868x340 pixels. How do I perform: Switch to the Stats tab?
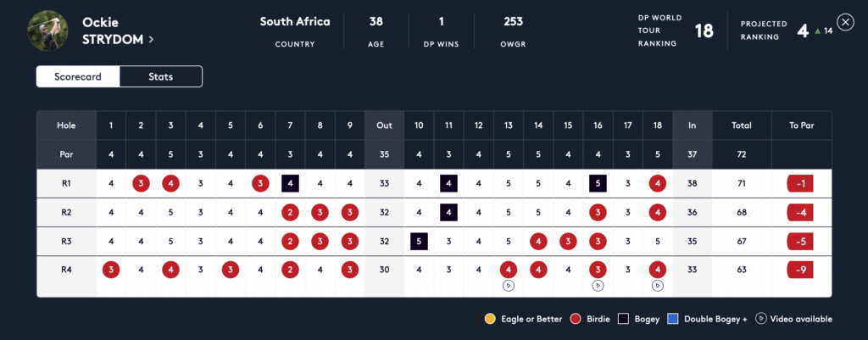click(x=161, y=77)
